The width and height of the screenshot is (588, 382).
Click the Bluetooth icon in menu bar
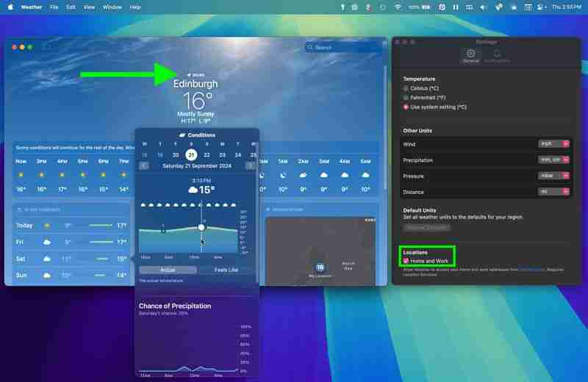point(368,7)
